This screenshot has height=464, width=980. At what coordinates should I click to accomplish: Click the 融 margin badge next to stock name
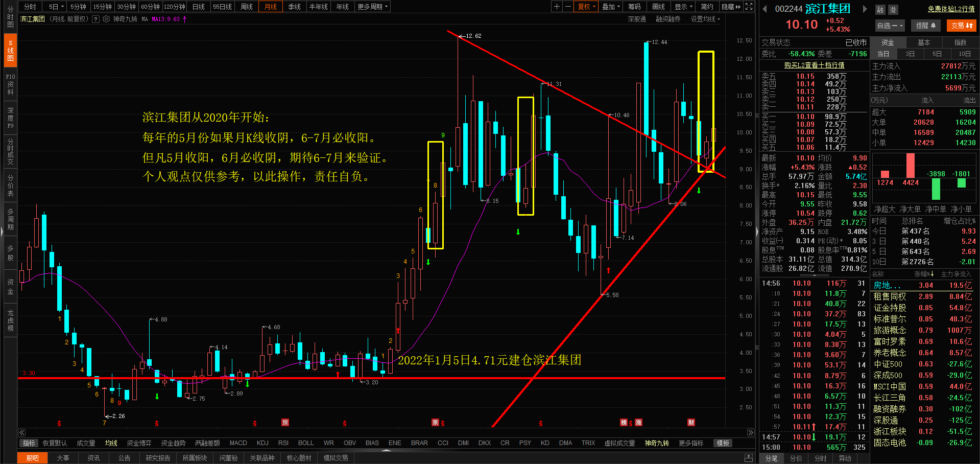pos(880,10)
